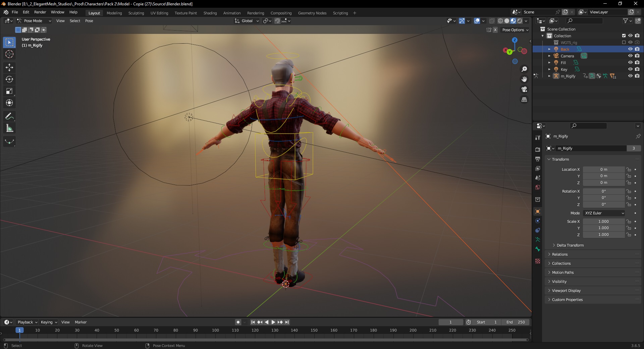Open the Tool properties tab

538,138
